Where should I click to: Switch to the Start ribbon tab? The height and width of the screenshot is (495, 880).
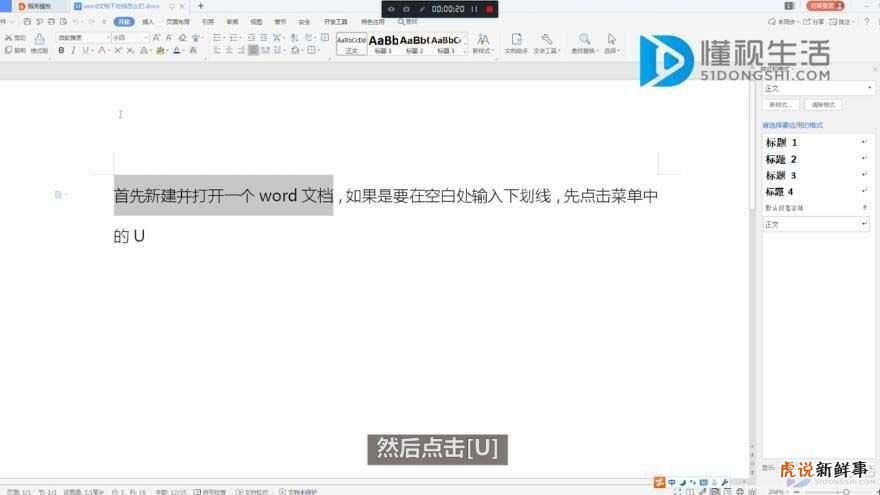tap(123, 22)
